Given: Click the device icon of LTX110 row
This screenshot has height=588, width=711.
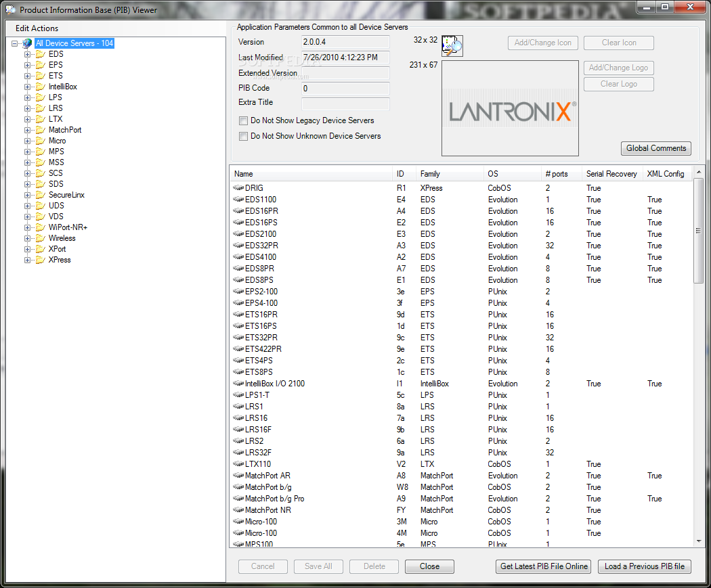Looking at the screenshot, I should tap(238, 464).
